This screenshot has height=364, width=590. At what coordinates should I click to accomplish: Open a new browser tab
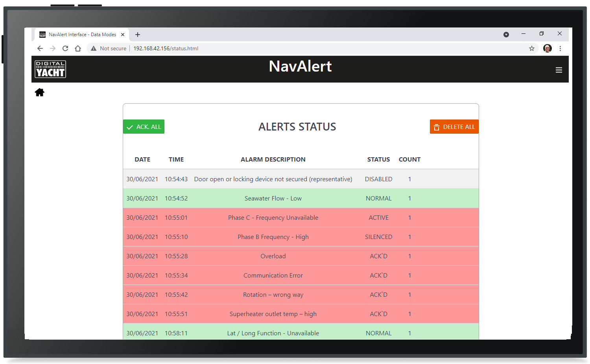click(138, 35)
